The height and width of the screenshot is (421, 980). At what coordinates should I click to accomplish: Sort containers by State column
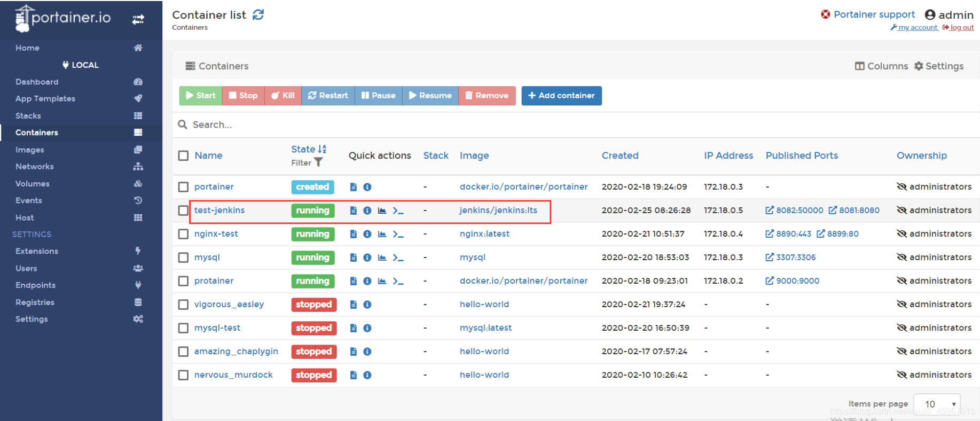[309, 149]
